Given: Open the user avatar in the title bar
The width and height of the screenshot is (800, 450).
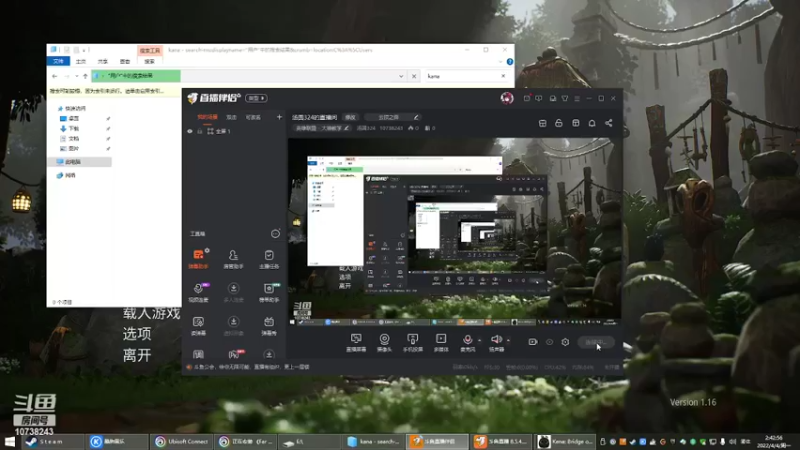Looking at the screenshot, I should pos(507,98).
